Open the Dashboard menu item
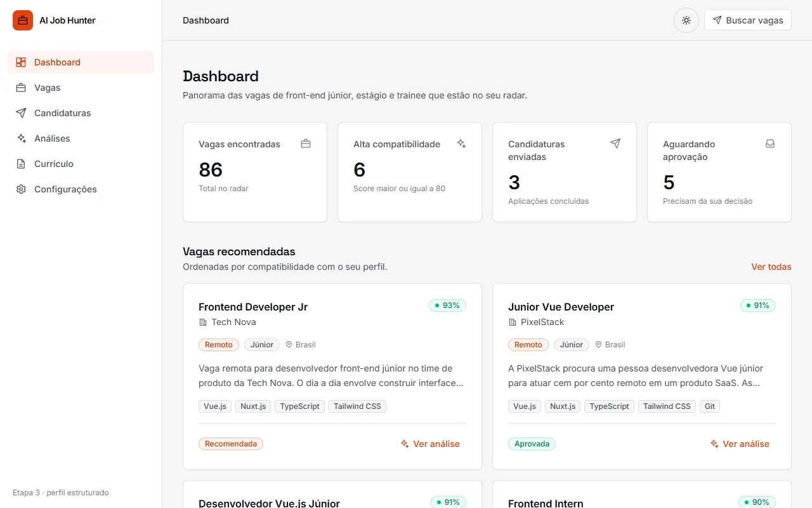 81,62
